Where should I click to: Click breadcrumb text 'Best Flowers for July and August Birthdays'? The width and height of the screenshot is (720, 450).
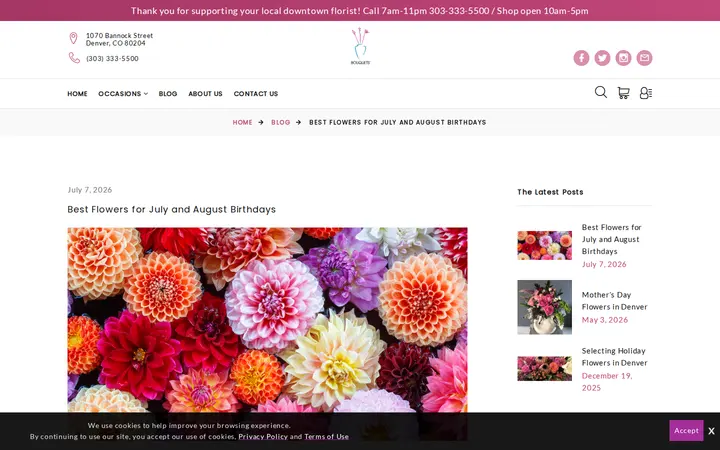pos(398,122)
